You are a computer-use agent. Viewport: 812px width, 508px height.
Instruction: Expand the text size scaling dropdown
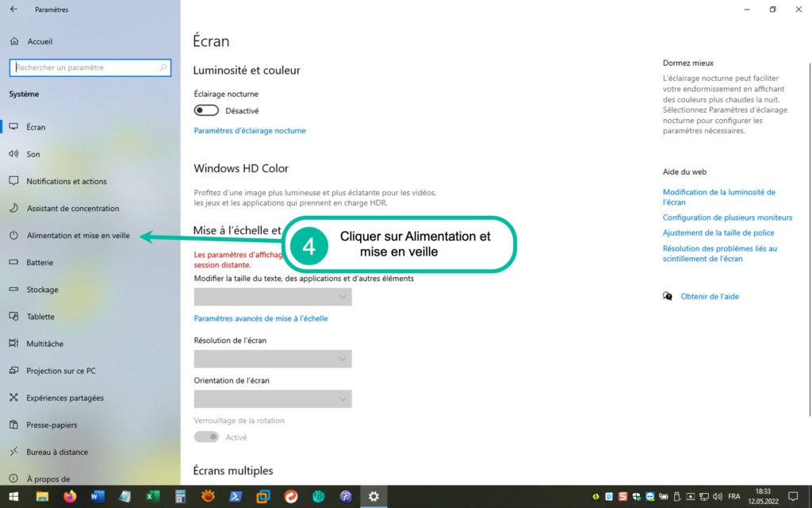[273, 297]
